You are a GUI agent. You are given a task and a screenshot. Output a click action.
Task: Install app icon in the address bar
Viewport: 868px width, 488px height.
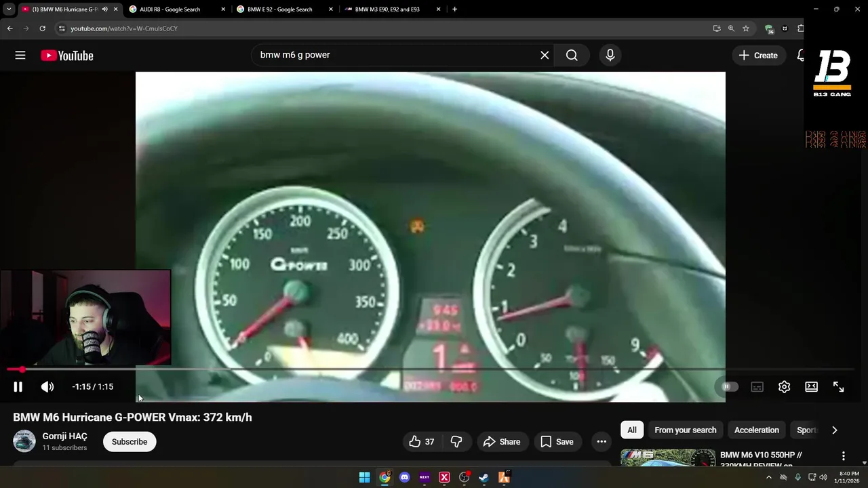pyautogui.click(x=717, y=28)
